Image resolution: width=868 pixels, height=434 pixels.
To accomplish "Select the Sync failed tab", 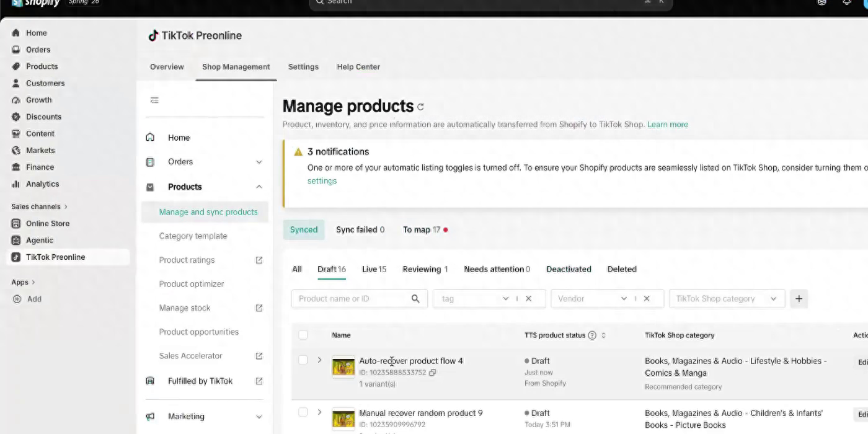I will (360, 229).
